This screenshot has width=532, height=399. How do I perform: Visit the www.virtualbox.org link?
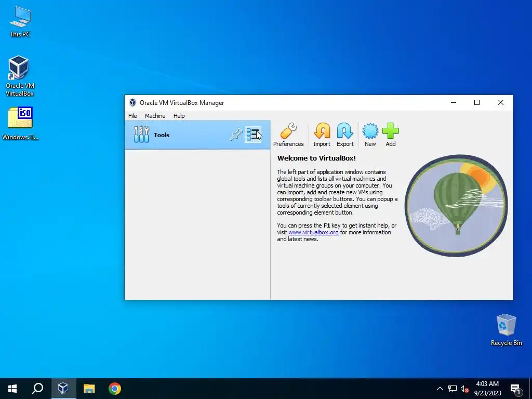point(313,232)
